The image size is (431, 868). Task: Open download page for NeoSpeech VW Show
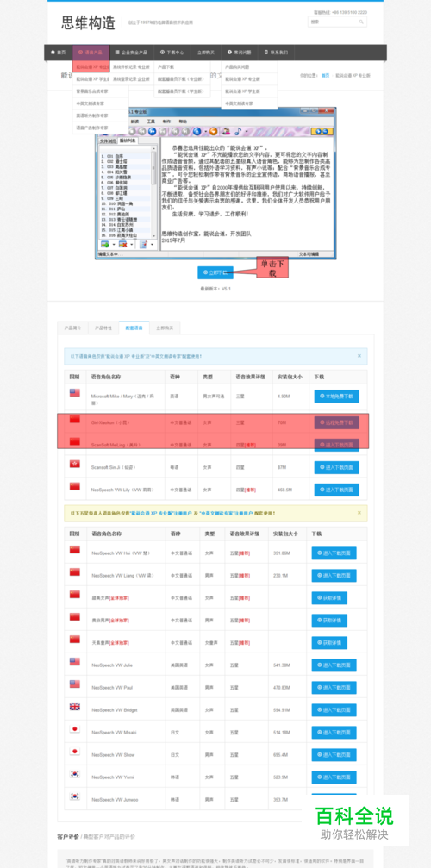click(334, 755)
